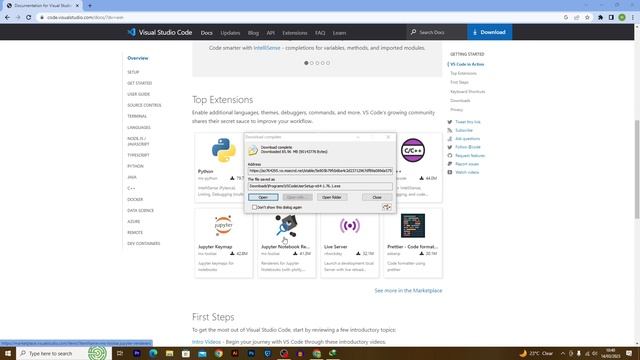The width and height of the screenshot is (640, 360).
Task: Select the first carousel dot
Action: pyautogui.click(x=306, y=63)
